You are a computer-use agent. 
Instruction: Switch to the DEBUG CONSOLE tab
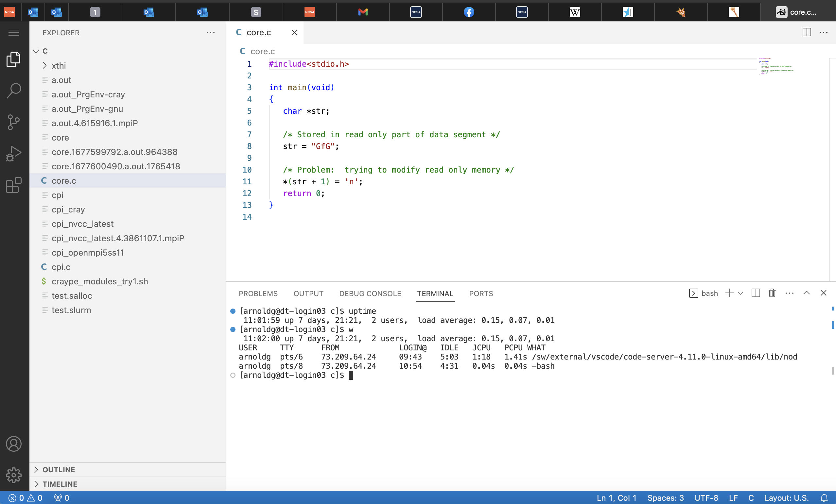(370, 294)
